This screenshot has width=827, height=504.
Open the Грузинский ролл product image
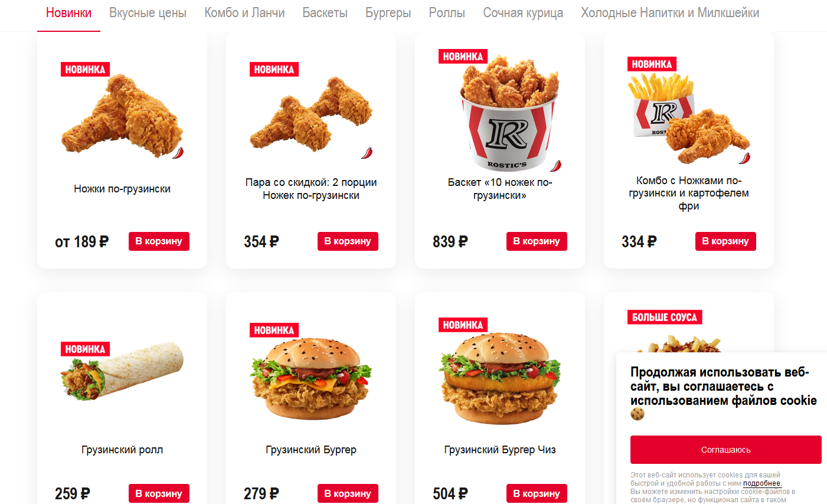pyautogui.click(x=122, y=372)
